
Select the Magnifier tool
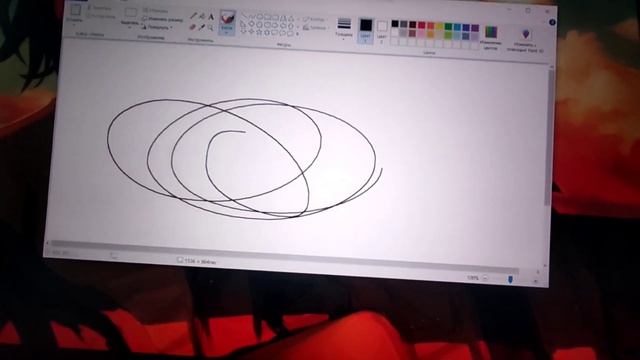(210, 28)
